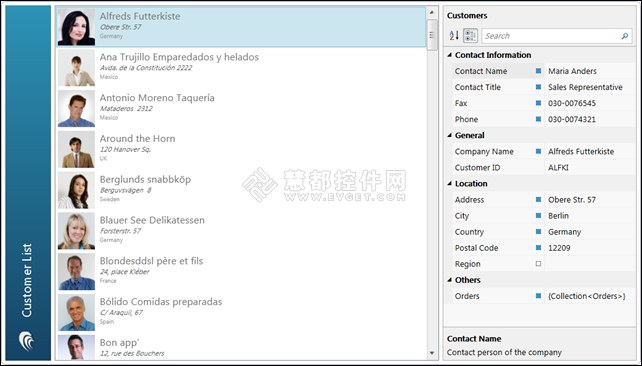This screenshot has width=642, height=366.
Task: Edit the Country value Germany
Action: [x=590, y=232]
